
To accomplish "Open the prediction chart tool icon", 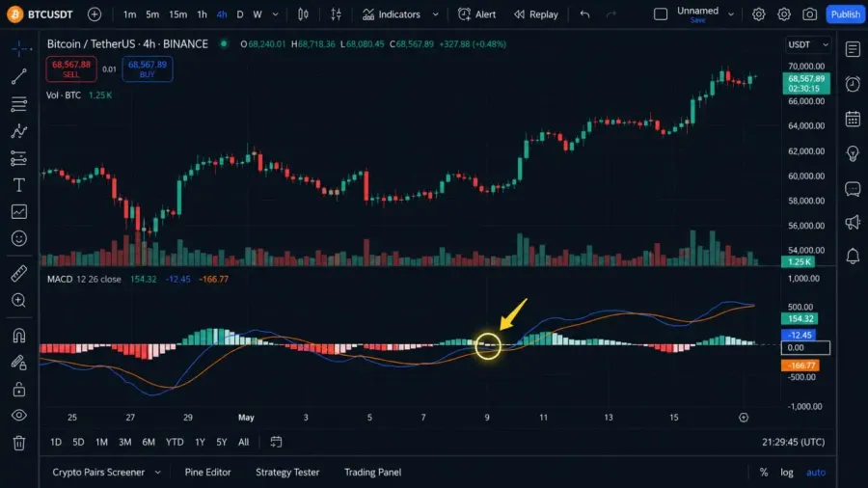I will (19, 212).
